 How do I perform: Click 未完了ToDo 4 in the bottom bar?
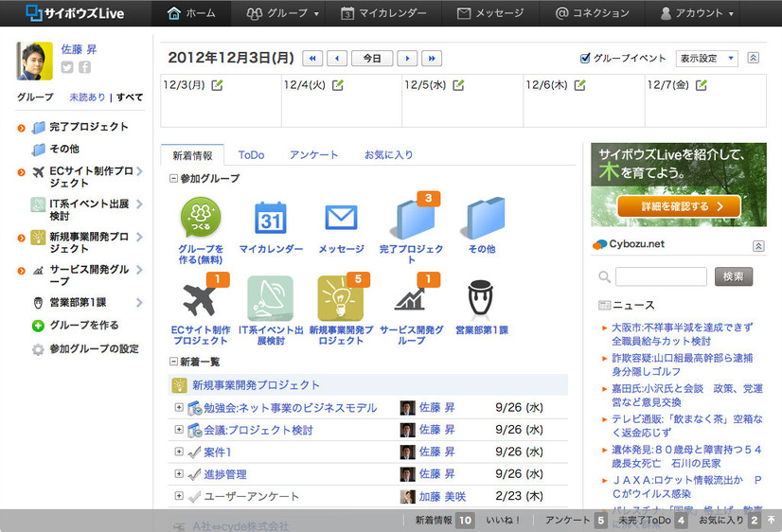tap(653, 520)
